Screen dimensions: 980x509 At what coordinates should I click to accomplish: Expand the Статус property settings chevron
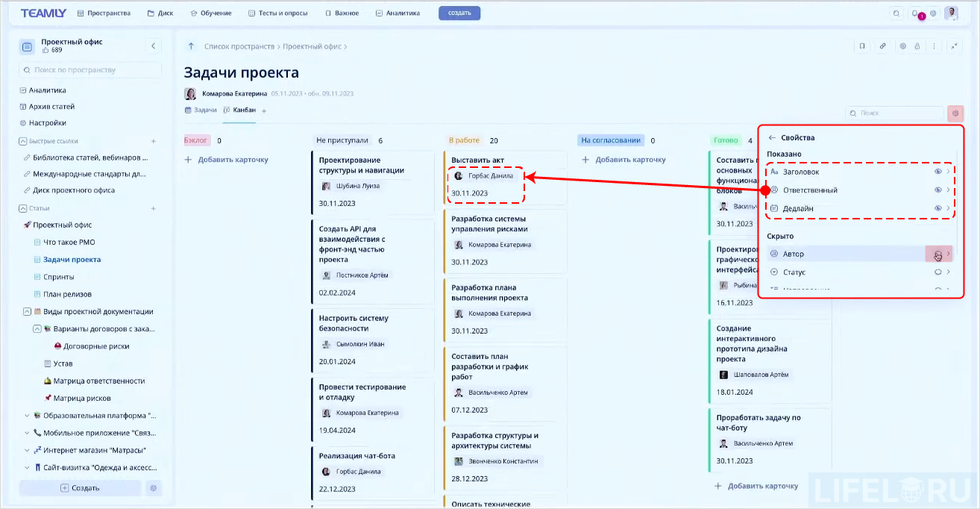click(x=948, y=272)
